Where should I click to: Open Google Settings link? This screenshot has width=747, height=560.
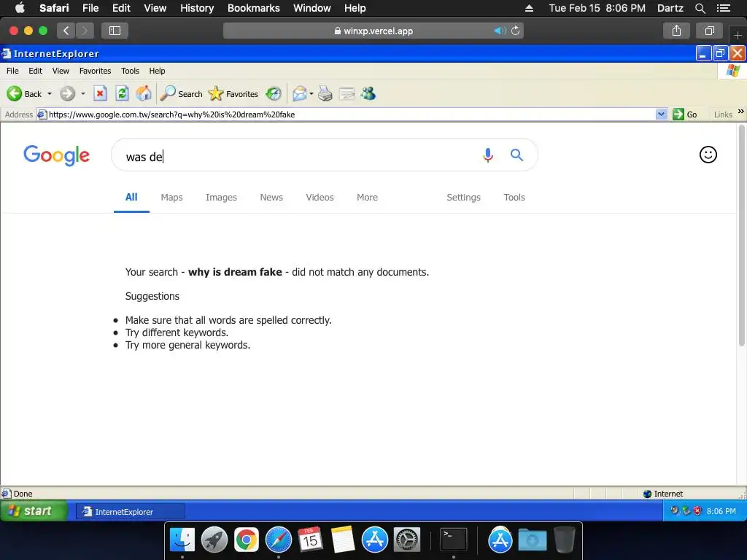click(x=463, y=197)
